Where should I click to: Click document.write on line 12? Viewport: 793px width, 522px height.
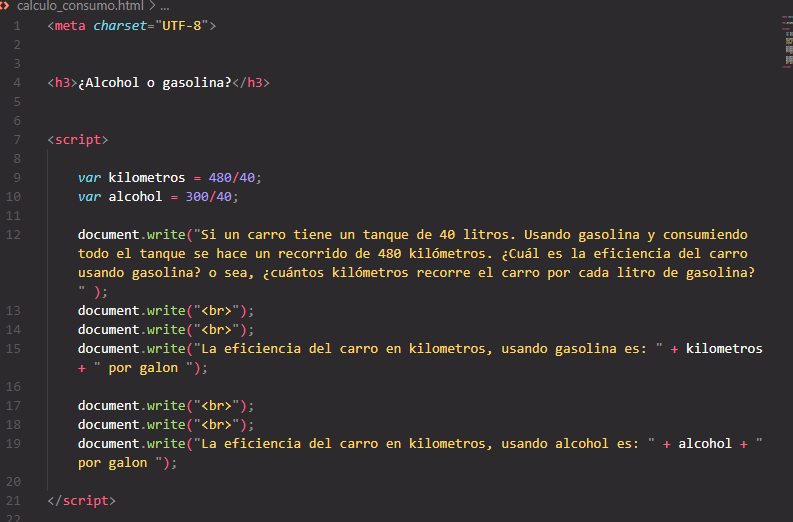click(x=131, y=235)
